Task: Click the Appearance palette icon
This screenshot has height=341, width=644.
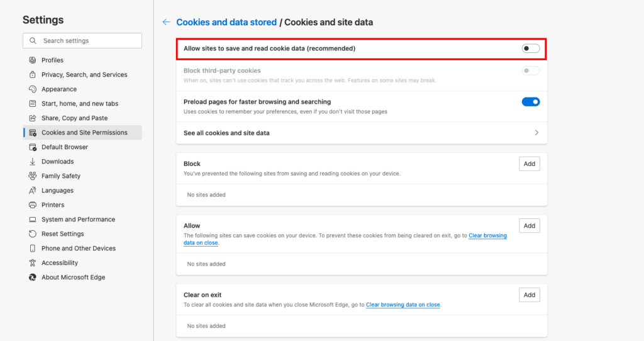Action: click(33, 89)
